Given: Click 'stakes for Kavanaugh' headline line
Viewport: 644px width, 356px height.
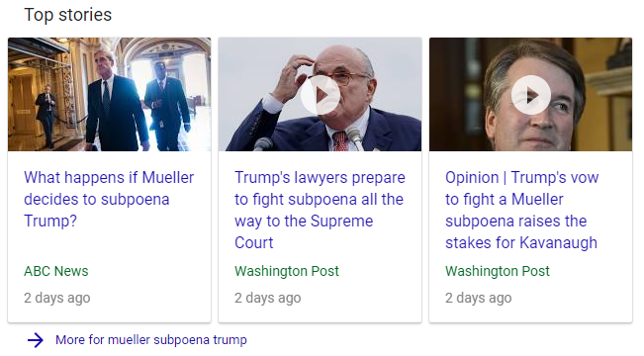Looking at the screenshot, I should click(x=521, y=242).
